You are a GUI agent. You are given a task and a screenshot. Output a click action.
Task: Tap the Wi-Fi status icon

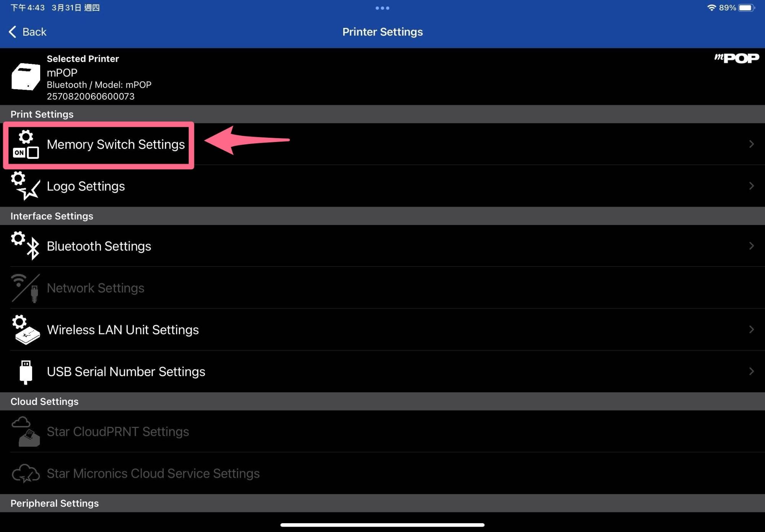pos(711,8)
